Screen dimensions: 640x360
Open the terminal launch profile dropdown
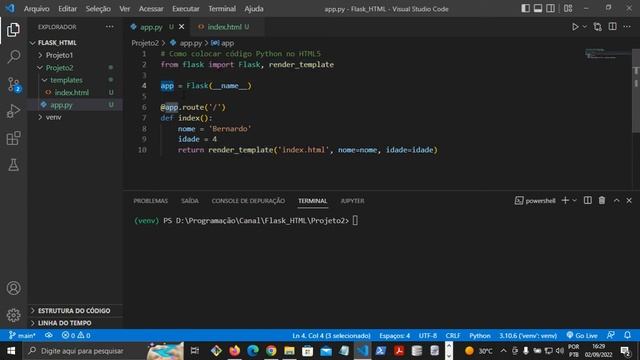click(x=574, y=200)
